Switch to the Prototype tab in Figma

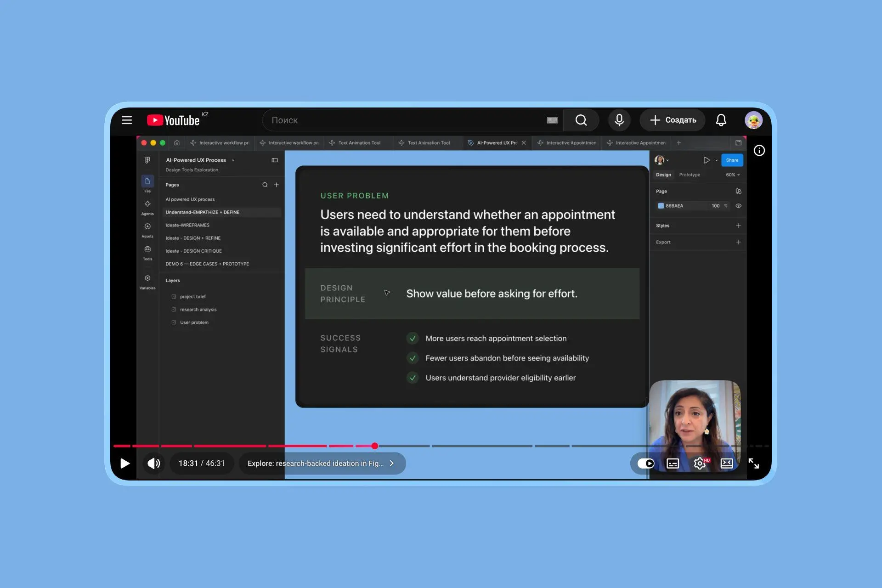[x=690, y=175]
